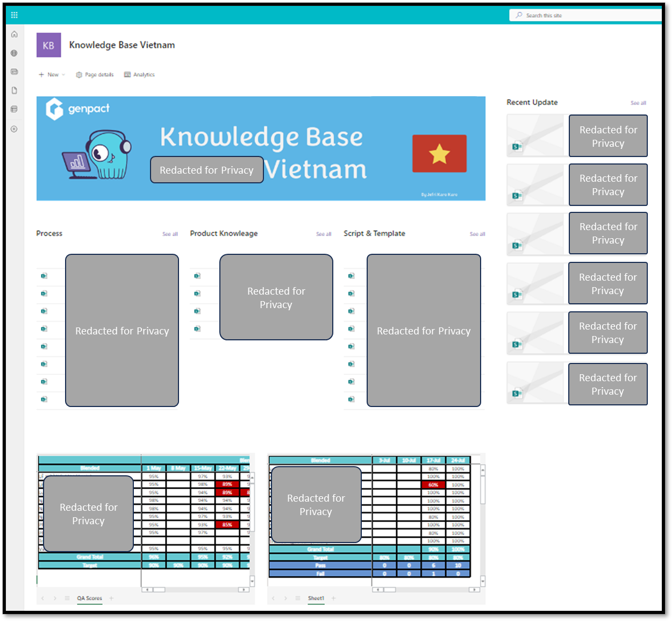Click See all next to Script & Template
This screenshot has height=621, width=672.
coord(477,234)
